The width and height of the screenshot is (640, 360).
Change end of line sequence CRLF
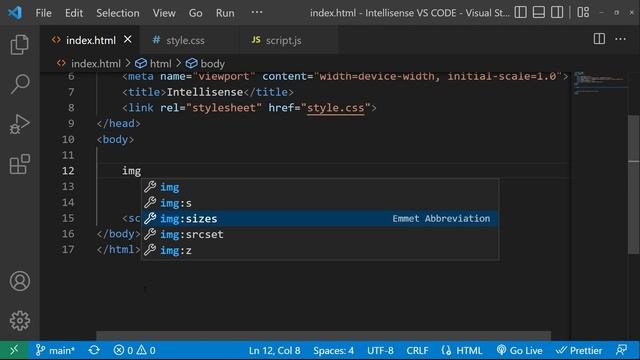point(417,351)
